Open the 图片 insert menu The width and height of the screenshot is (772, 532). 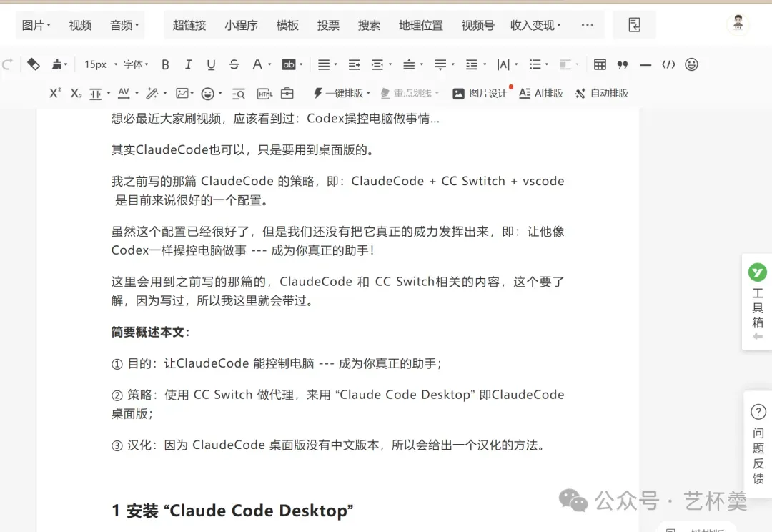(x=36, y=25)
